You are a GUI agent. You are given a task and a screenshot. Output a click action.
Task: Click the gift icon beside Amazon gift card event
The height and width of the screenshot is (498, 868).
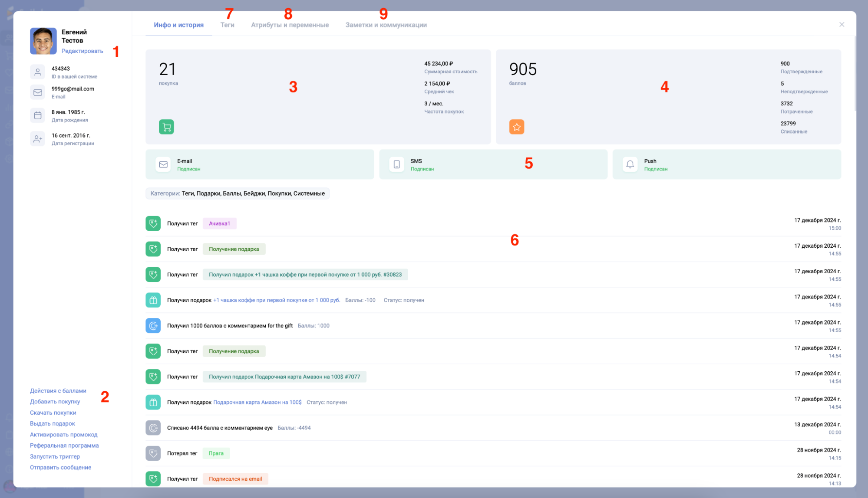click(153, 402)
